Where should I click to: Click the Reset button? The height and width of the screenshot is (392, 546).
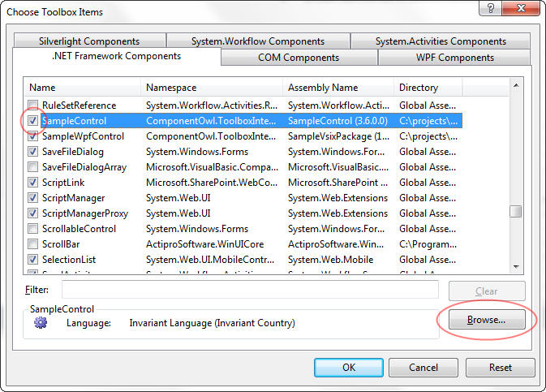pyautogui.click(x=501, y=368)
